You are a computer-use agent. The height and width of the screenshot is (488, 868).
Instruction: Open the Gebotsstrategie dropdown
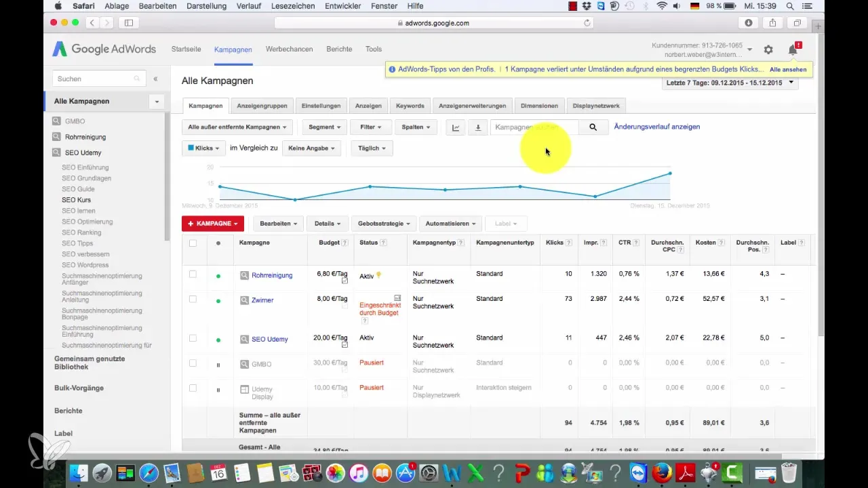click(x=383, y=223)
